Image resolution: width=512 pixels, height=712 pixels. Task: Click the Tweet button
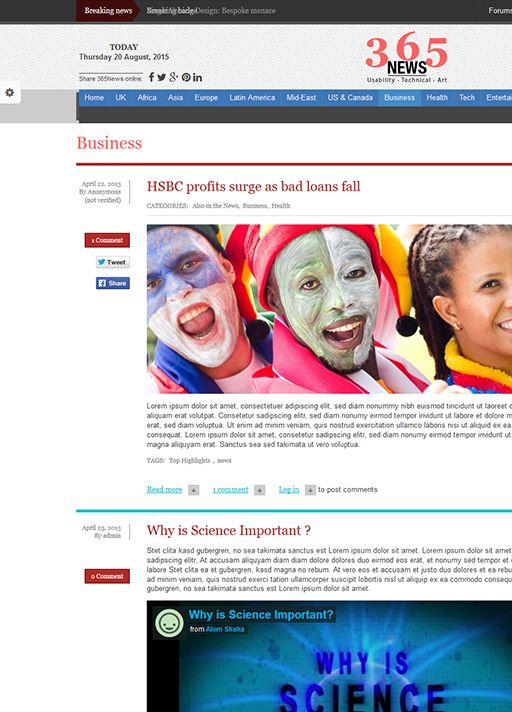[113, 262]
